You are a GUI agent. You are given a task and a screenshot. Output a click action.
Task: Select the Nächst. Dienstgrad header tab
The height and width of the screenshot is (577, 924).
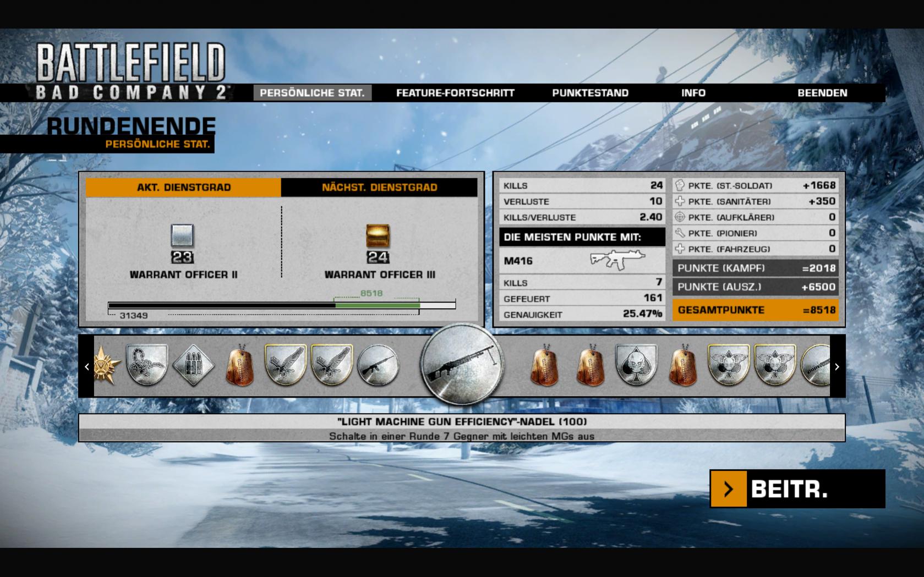click(379, 187)
